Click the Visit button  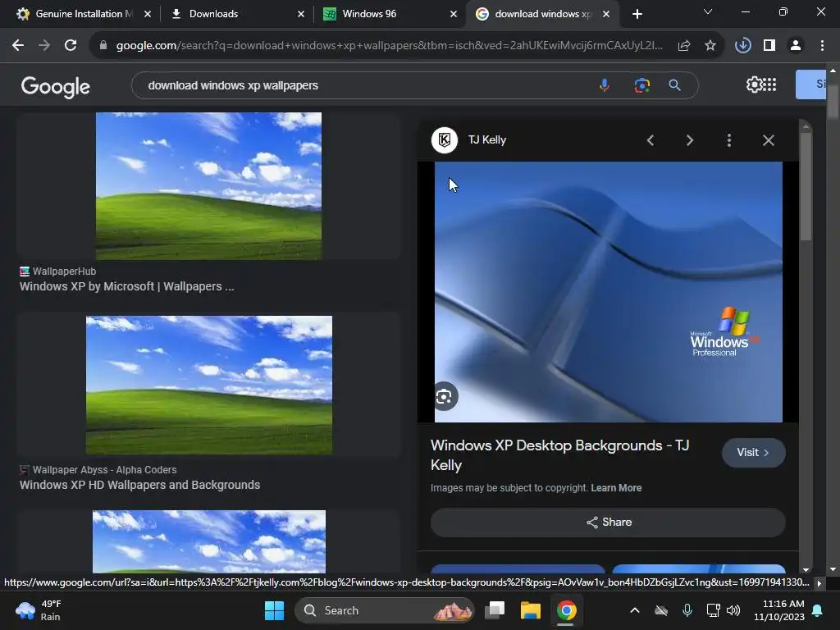point(753,453)
